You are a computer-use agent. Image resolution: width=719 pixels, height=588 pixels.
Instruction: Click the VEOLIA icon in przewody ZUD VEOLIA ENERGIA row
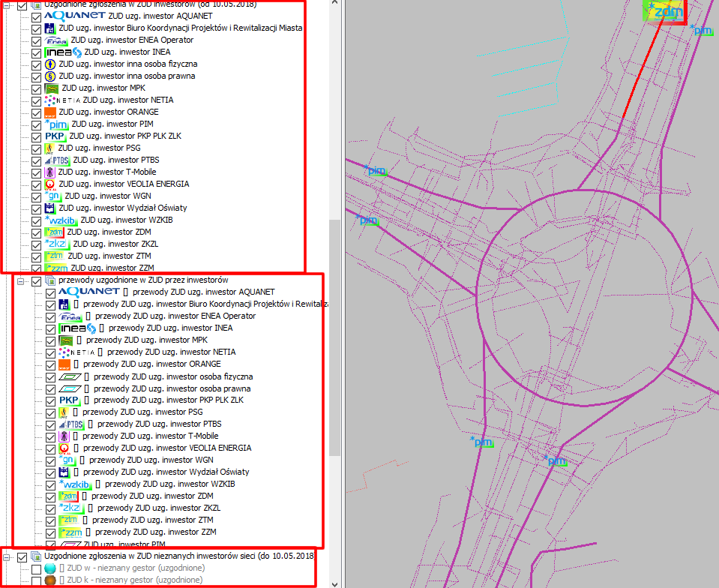pos(64,448)
